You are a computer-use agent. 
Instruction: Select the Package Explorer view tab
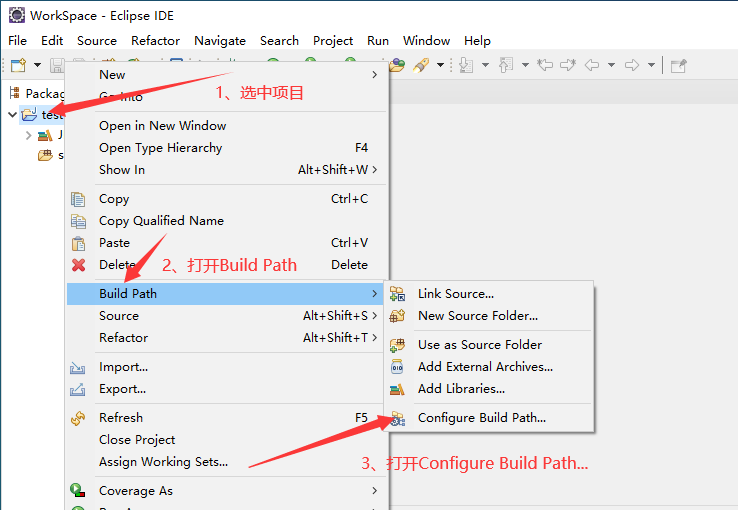tap(37, 93)
